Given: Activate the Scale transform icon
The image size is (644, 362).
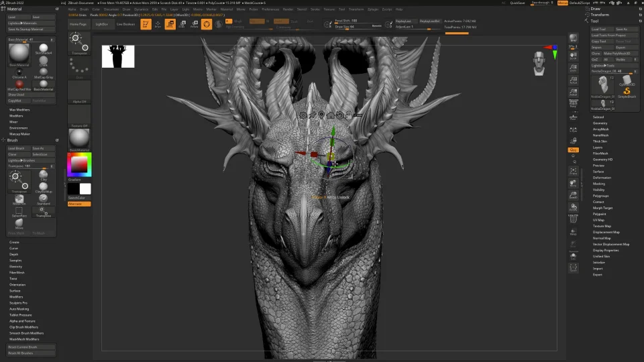Looking at the screenshot, I should (182, 24).
